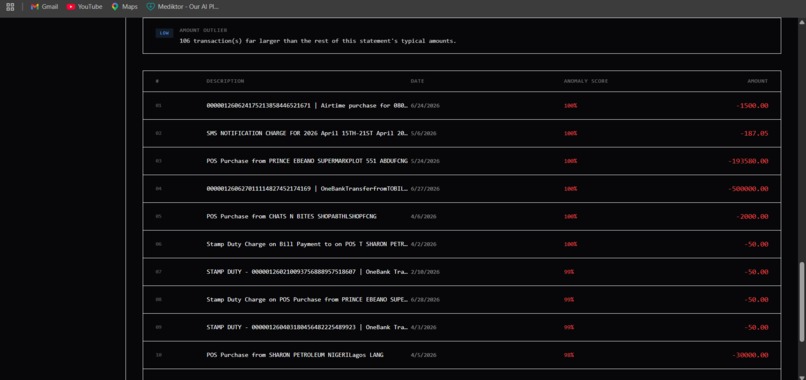Click the 99% score in row 07
The image size is (806, 380).
(x=569, y=272)
